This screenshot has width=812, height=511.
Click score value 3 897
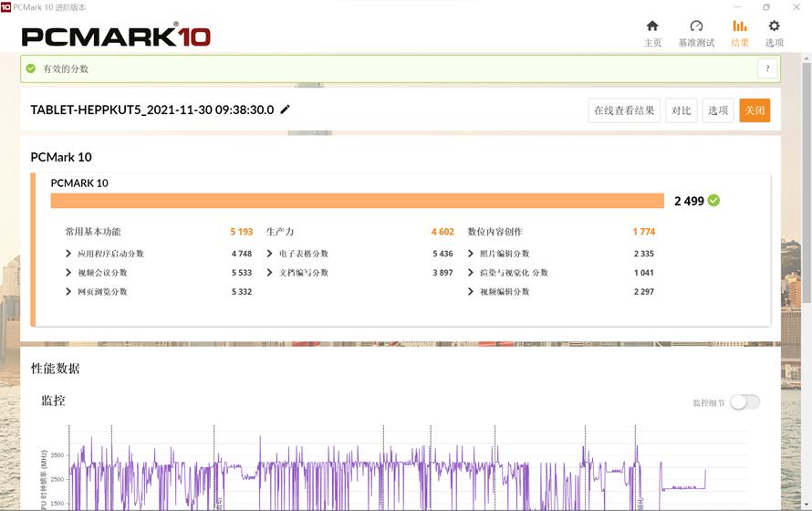click(442, 272)
